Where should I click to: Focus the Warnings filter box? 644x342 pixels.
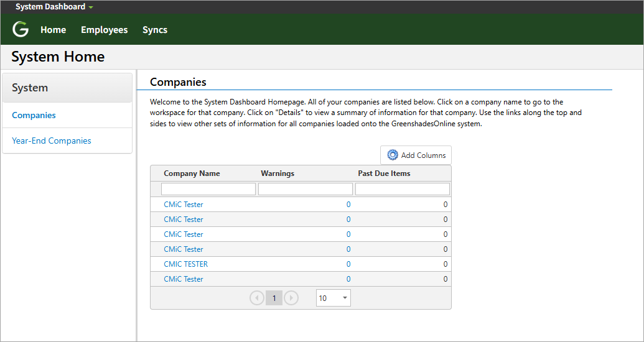(x=306, y=189)
